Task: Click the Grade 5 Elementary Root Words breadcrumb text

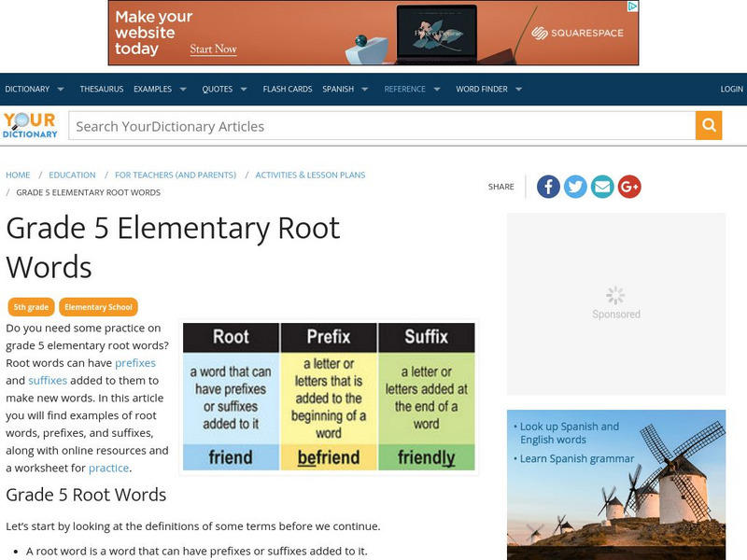Action: (88, 192)
